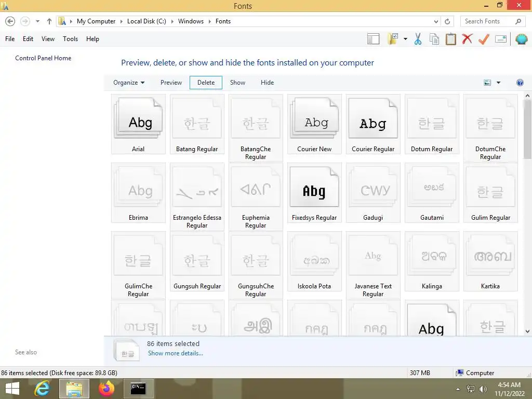Open the Windows Start button
532x399 pixels.
[x=12, y=389]
